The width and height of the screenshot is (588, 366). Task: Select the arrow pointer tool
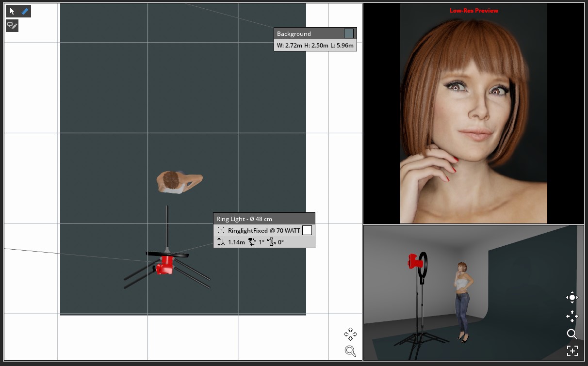click(12, 11)
